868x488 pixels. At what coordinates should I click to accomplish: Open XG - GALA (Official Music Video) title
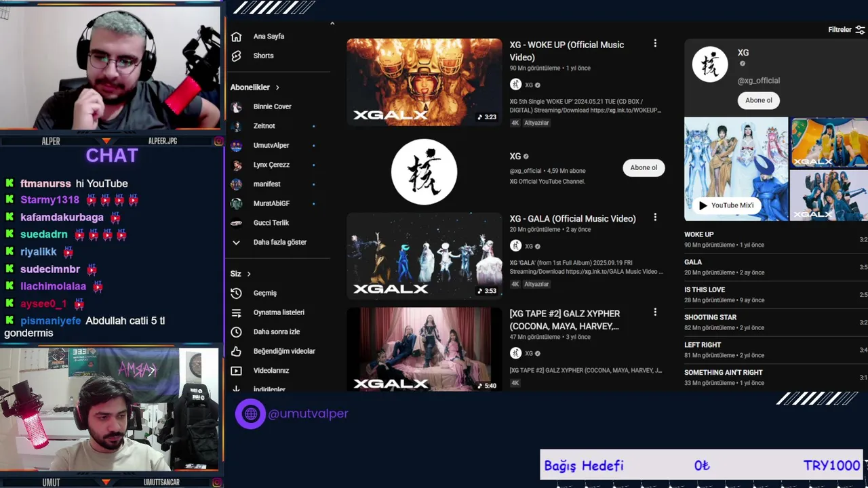573,219
